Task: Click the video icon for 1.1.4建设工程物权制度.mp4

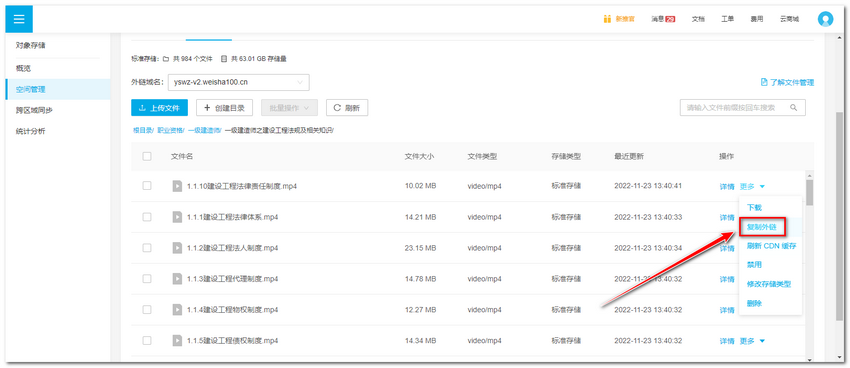Action: [177, 309]
